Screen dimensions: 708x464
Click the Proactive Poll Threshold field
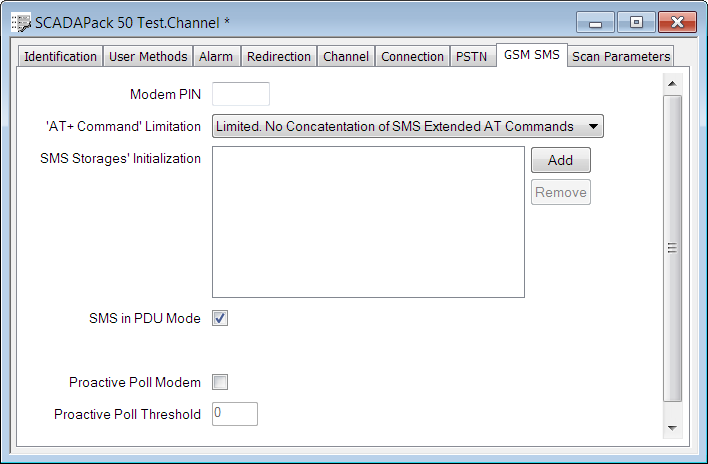(235, 414)
